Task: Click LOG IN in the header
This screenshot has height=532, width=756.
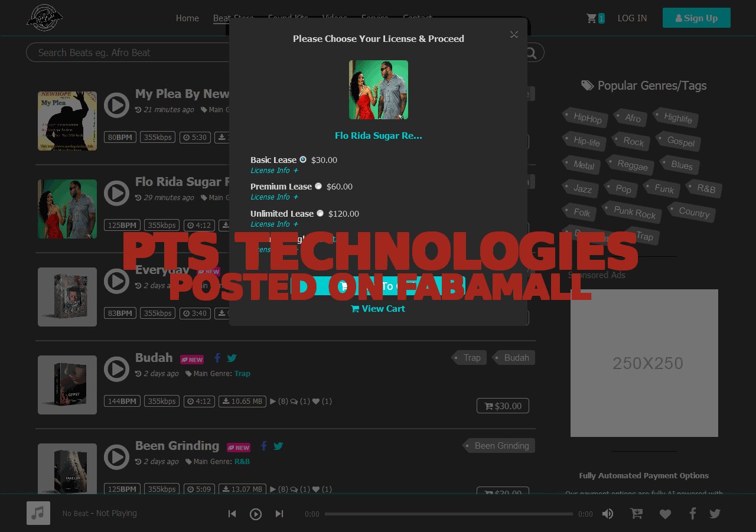Action: tap(632, 18)
